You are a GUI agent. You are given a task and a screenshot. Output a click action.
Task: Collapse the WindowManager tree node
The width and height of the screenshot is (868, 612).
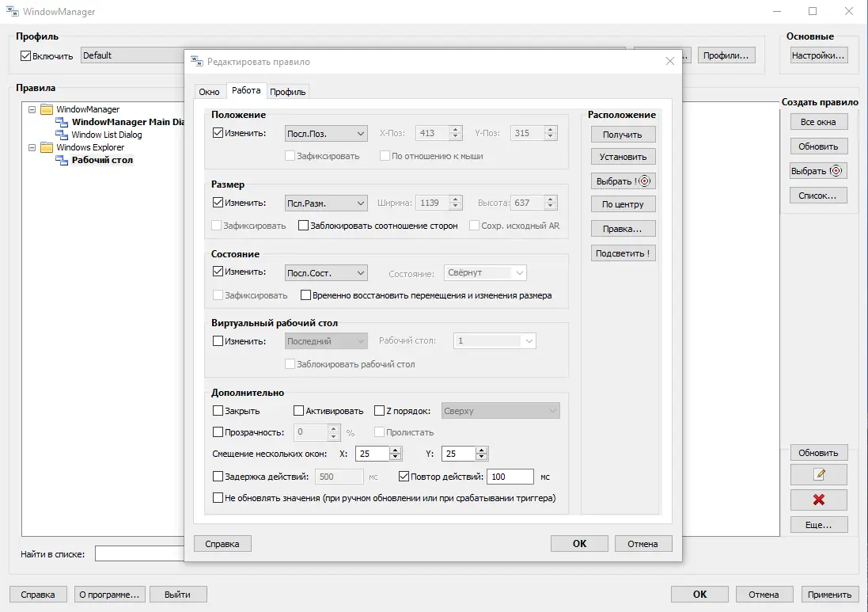pyautogui.click(x=32, y=110)
